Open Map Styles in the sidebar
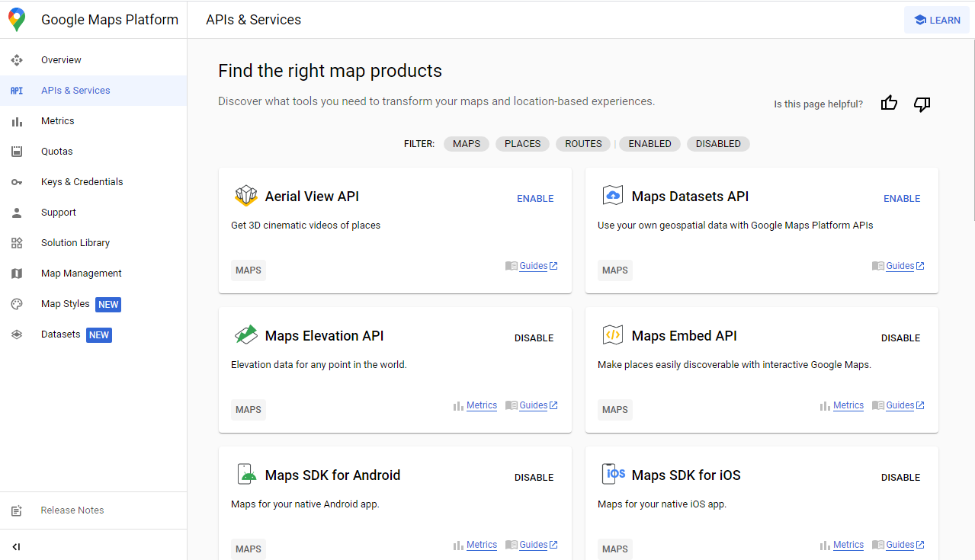975x560 pixels. point(93,304)
